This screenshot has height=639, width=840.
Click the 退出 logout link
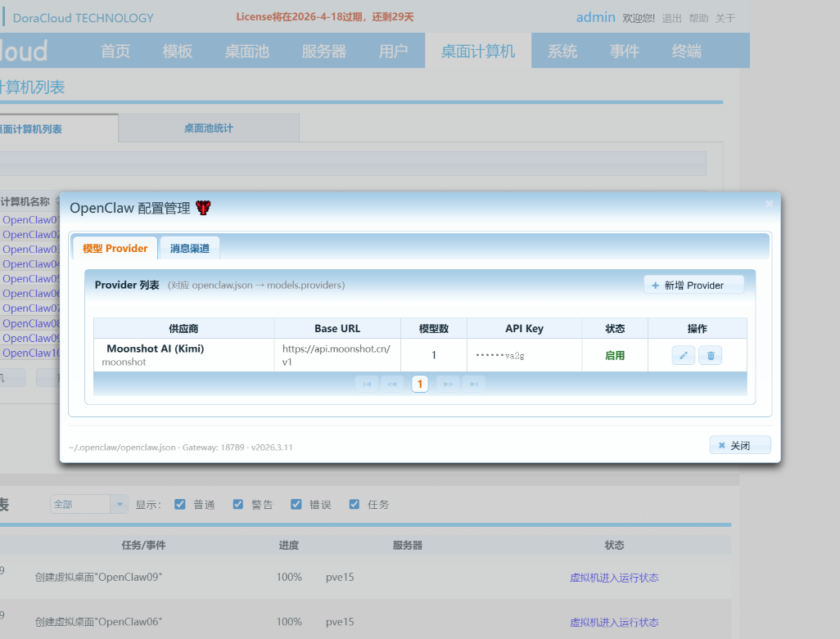pos(671,18)
